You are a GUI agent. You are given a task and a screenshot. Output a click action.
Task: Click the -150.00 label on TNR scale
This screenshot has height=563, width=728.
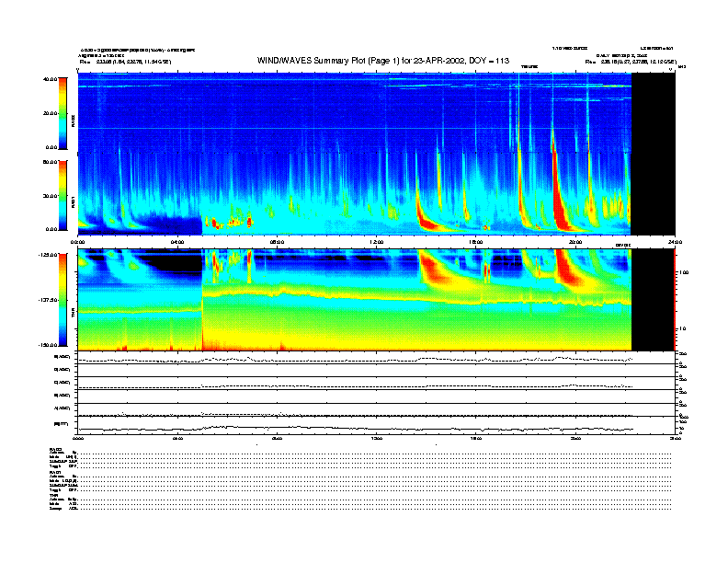click(x=48, y=345)
